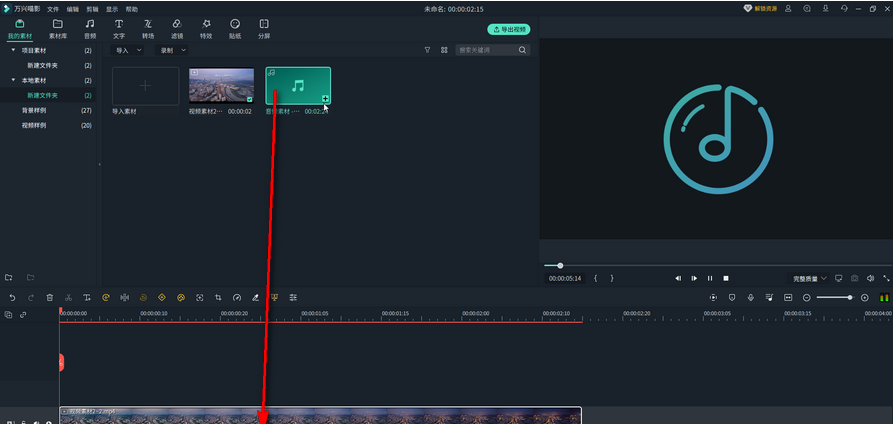Select 新建文件夹 under 项目素材

tap(42, 66)
